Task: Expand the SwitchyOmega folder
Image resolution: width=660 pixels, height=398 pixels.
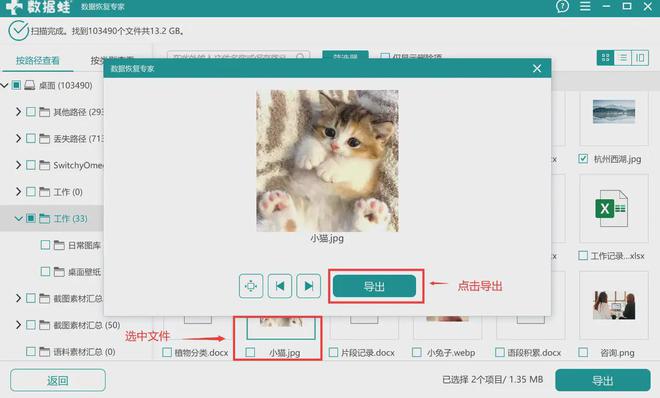Action: pos(18,165)
